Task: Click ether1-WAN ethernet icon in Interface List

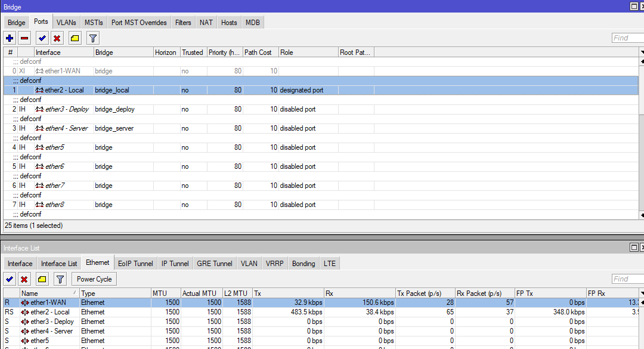Action: [x=25, y=302]
